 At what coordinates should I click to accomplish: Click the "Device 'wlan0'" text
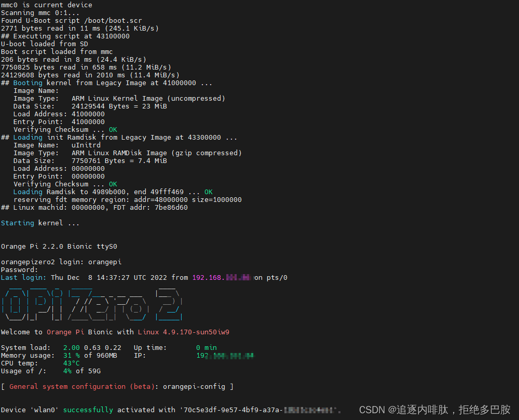point(30,410)
